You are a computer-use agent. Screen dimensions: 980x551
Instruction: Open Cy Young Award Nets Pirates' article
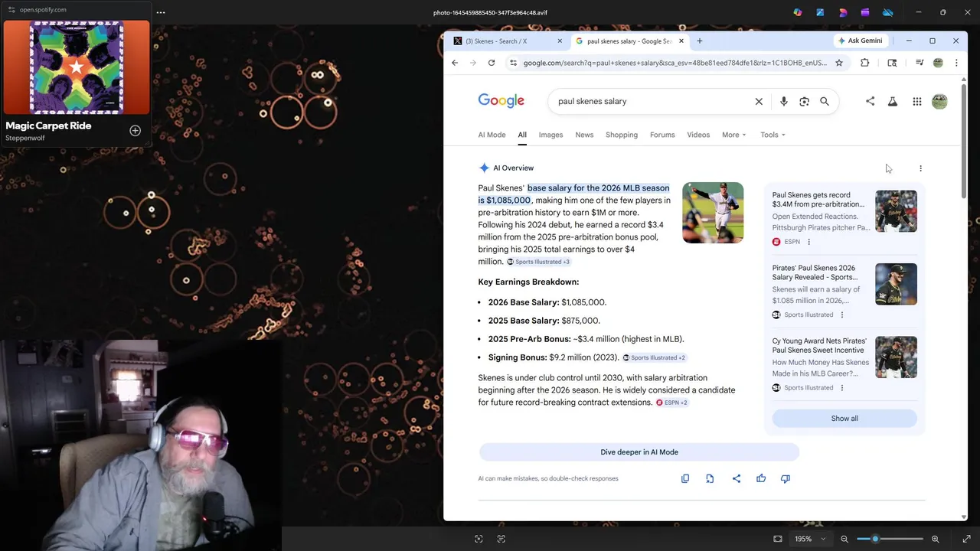pos(819,346)
